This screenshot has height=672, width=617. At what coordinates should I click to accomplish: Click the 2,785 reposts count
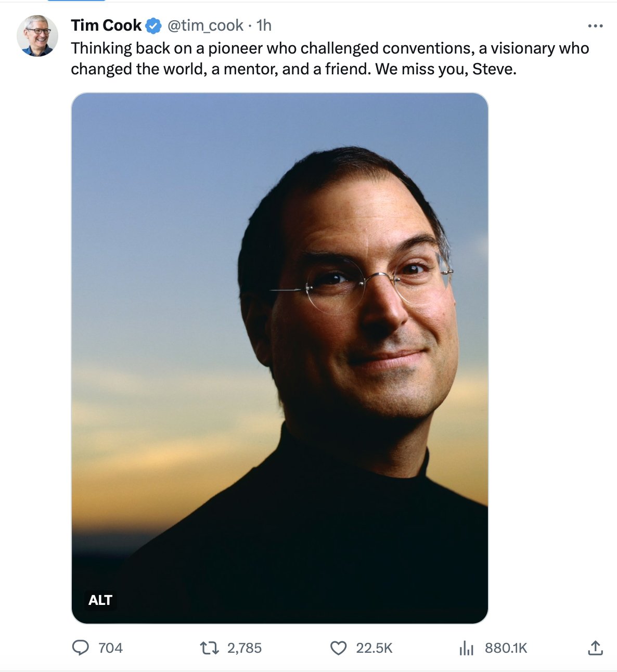pyautogui.click(x=245, y=648)
